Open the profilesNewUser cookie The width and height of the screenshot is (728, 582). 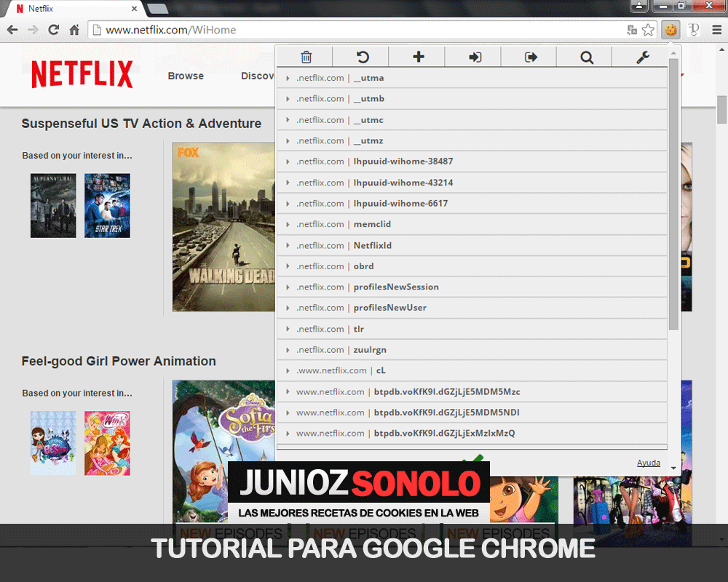pyautogui.click(x=472, y=308)
